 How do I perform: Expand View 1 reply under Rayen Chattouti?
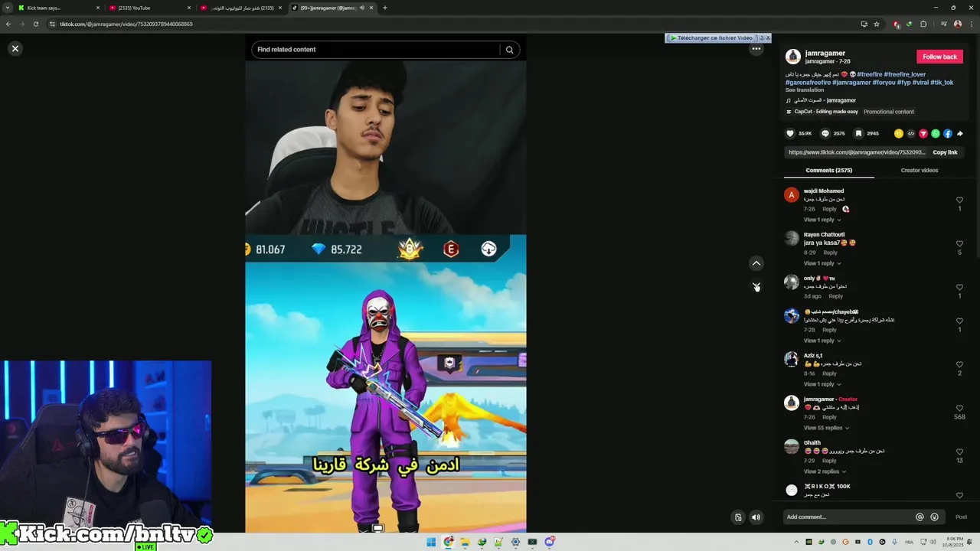point(822,263)
